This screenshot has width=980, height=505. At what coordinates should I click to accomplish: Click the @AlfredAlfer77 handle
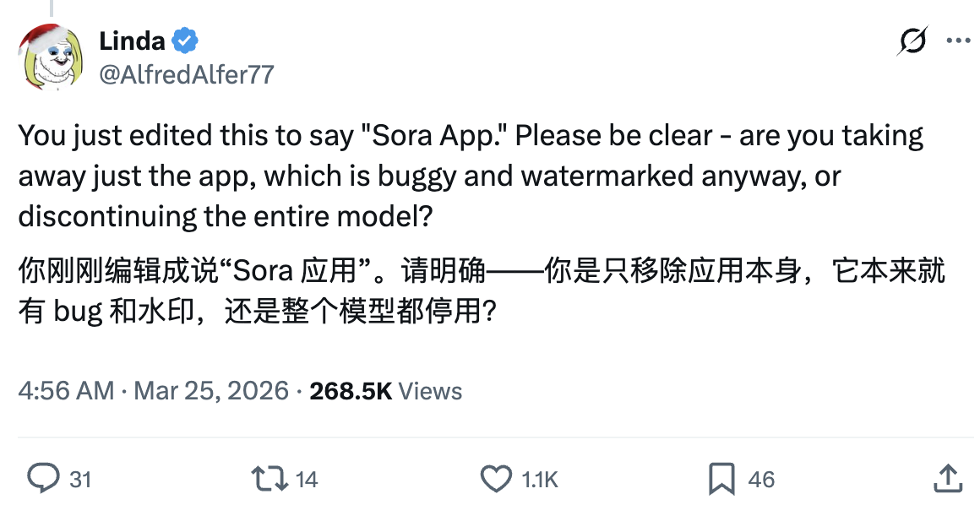(x=187, y=74)
